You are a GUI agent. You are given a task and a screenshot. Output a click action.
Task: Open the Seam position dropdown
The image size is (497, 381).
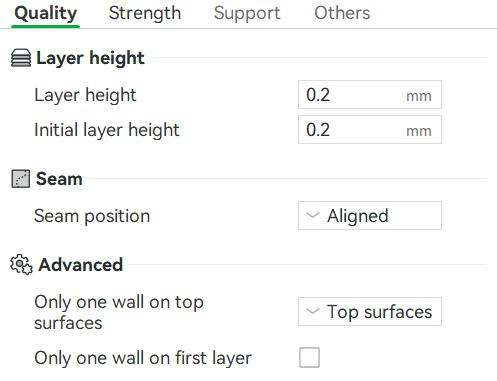[x=370, y=215]
